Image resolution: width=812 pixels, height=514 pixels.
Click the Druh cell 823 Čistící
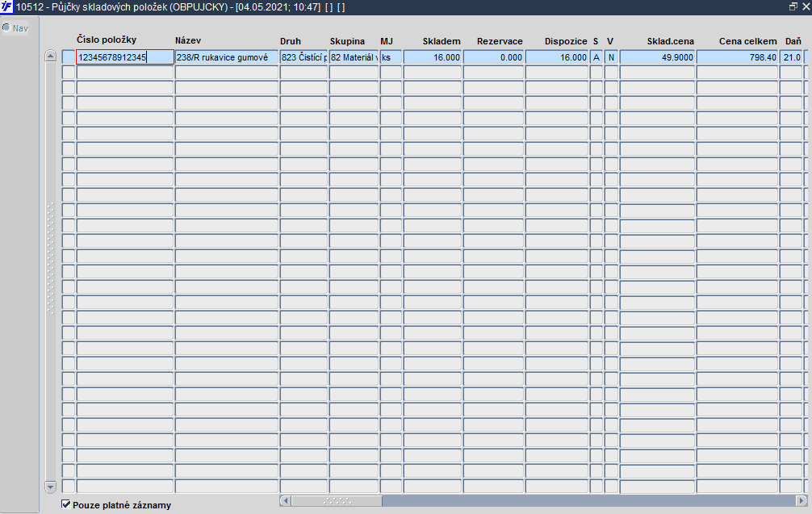point(303,57)
